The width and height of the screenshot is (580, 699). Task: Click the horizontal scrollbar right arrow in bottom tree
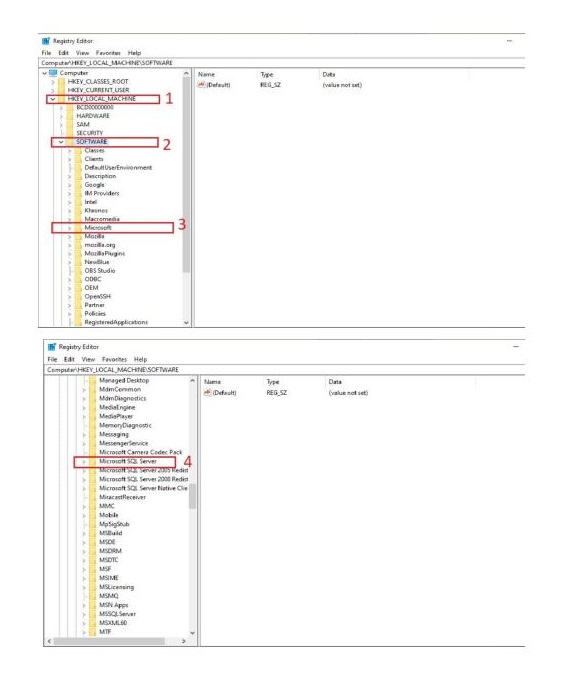coord(184,641)
